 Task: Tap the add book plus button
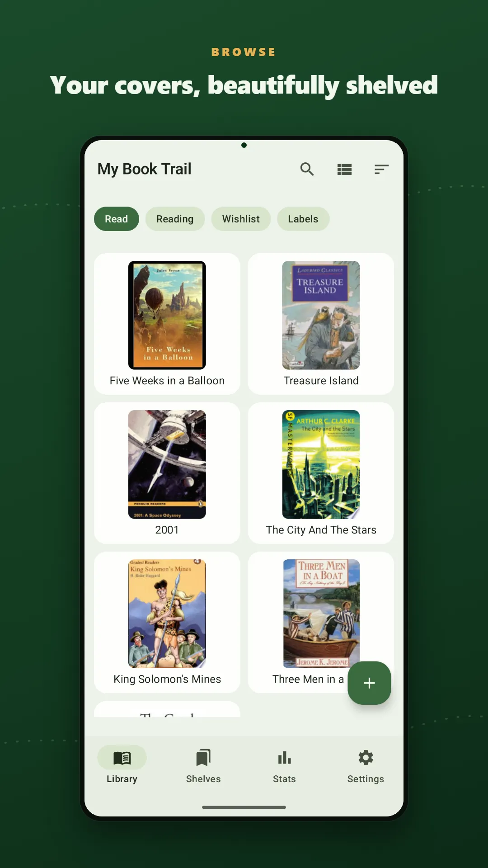point(369,683)
